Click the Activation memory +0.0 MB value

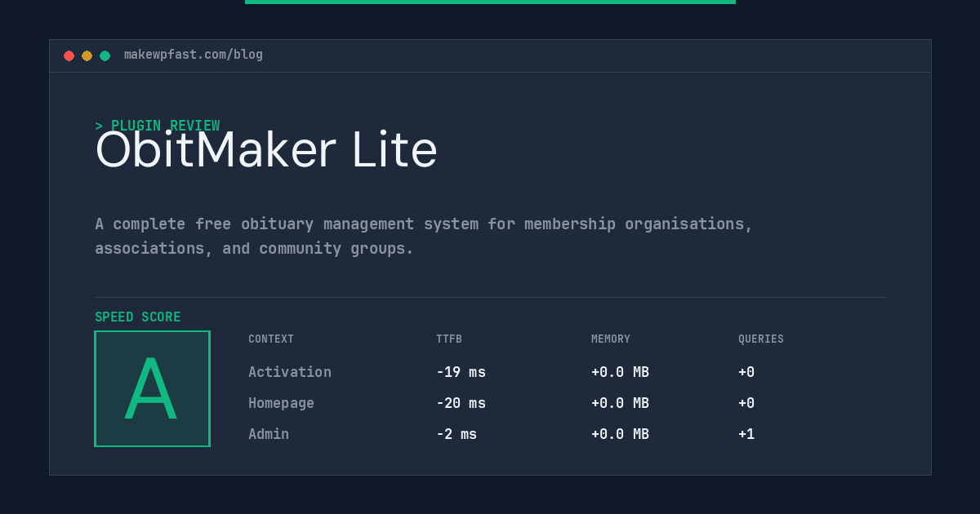click(620, 372)
